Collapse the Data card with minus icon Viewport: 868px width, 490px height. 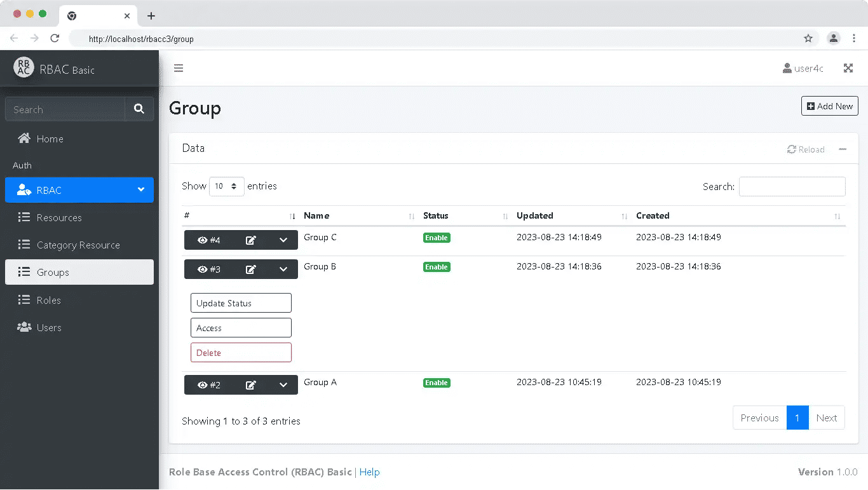tap(843, 149)
